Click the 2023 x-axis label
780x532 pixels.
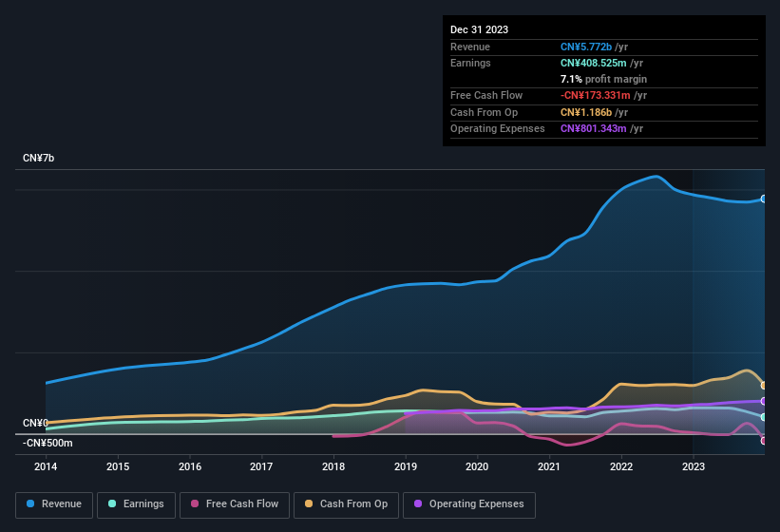click(x=694, y=466)
